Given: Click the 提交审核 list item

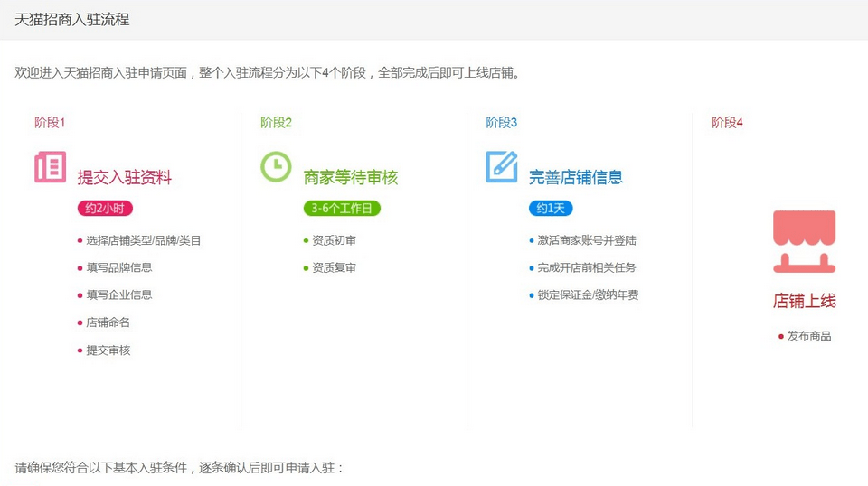Looking at the screenshot, I should coord(104,350).
